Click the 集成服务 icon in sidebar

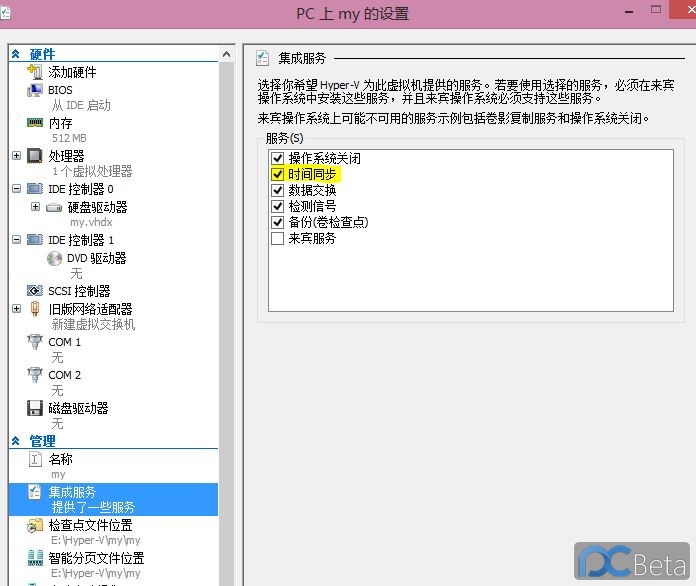click(x=35, y=492)
